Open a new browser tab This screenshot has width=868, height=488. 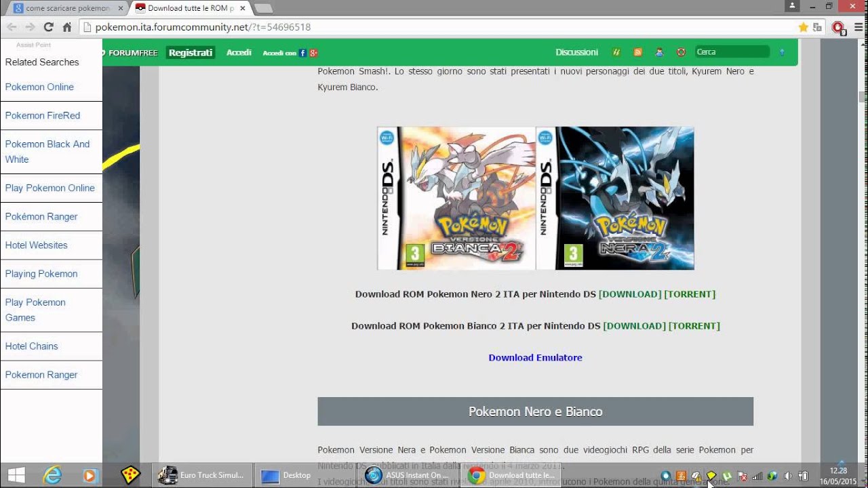263,8
